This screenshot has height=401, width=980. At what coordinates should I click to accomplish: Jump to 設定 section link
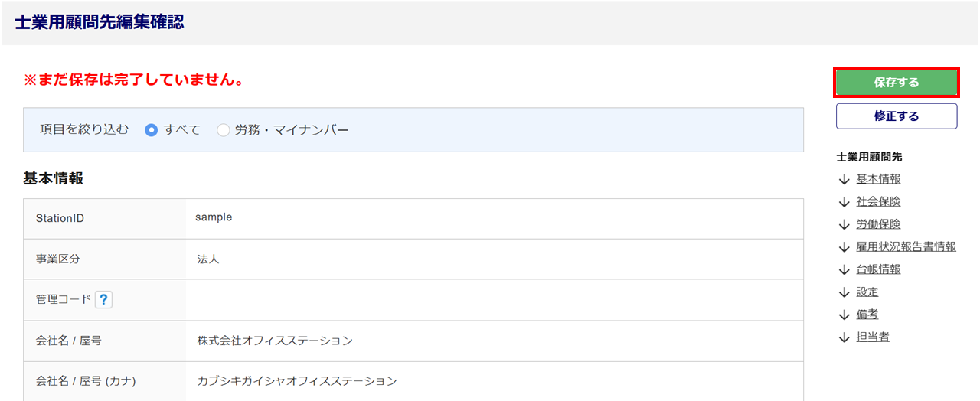867,292
